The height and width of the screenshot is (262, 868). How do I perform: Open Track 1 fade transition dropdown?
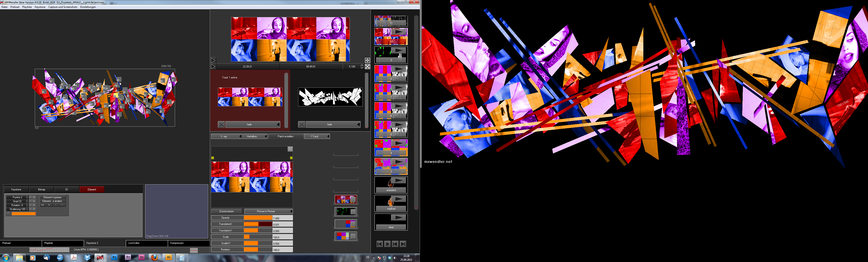coord(253,124)
